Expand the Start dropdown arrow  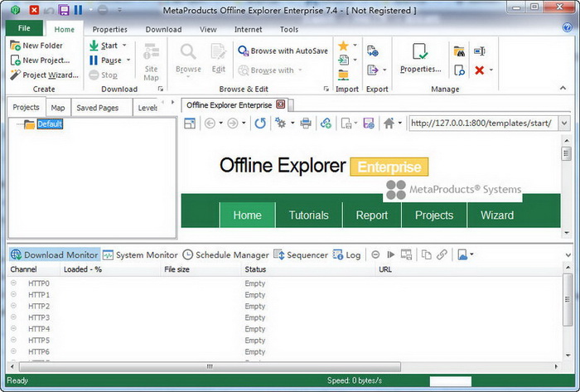(124, 45)
